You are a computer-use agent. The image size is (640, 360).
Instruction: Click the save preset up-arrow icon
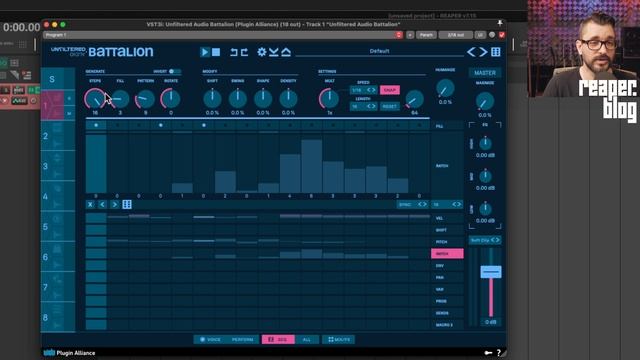tap(286, 52)
